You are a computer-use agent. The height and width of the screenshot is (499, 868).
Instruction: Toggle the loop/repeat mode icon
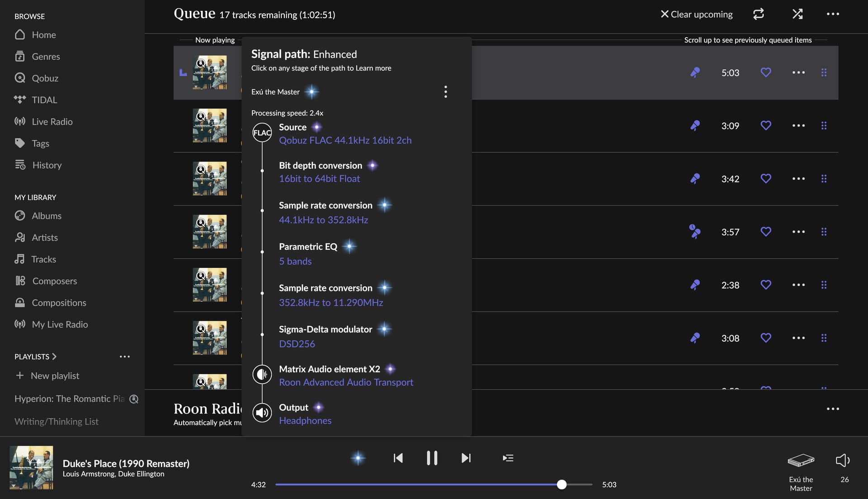(x=759, y=14)
